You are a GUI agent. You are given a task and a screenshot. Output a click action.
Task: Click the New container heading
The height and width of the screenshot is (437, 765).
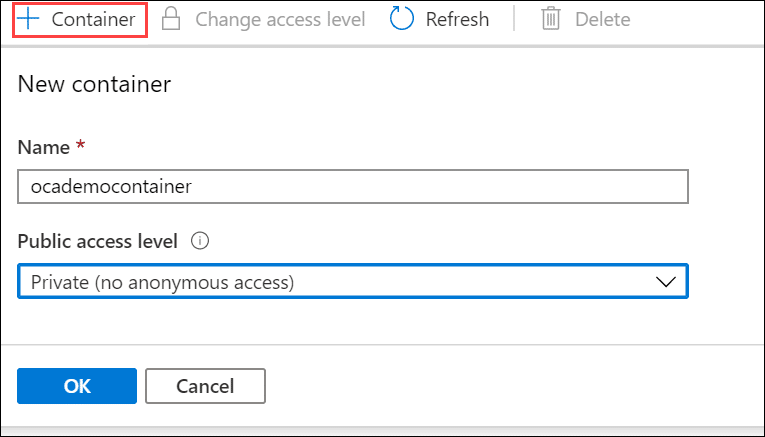tap(94, 84)
